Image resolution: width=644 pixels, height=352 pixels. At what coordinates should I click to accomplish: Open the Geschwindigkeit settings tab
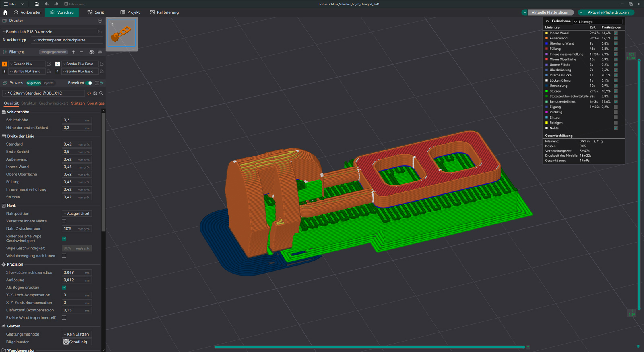pos(54,103)
